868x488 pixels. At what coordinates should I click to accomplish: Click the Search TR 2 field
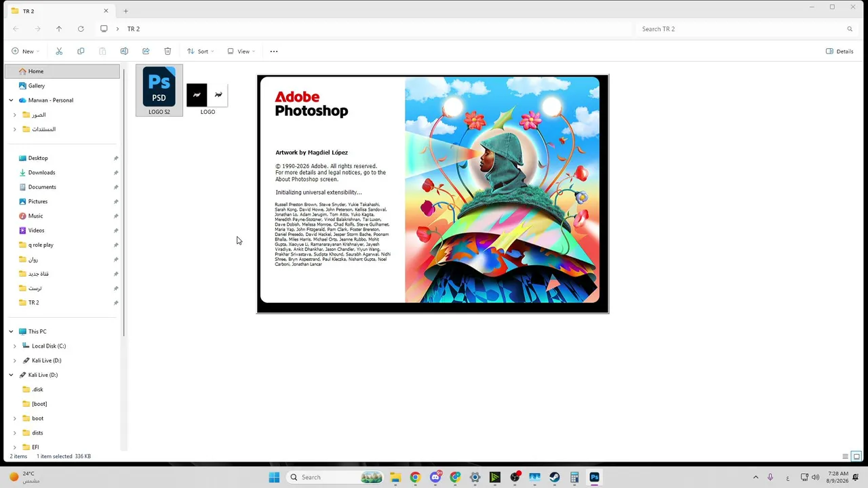(747, 29)
